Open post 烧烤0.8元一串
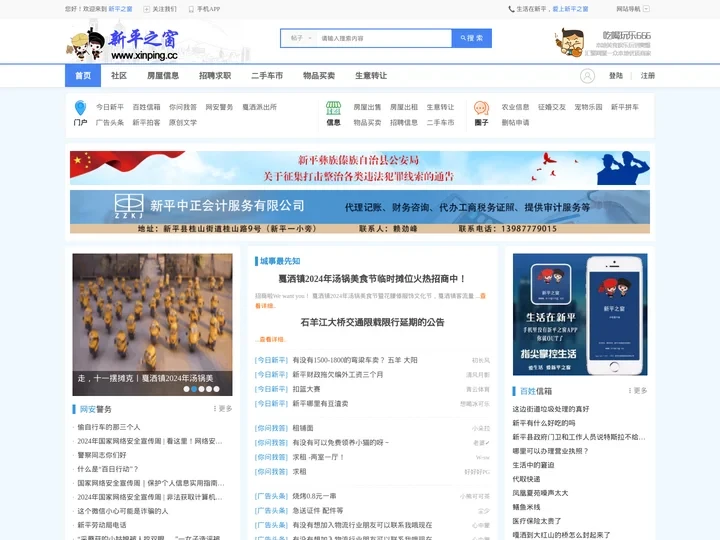Viewport: 720px width, 540px height. [315, 496]
